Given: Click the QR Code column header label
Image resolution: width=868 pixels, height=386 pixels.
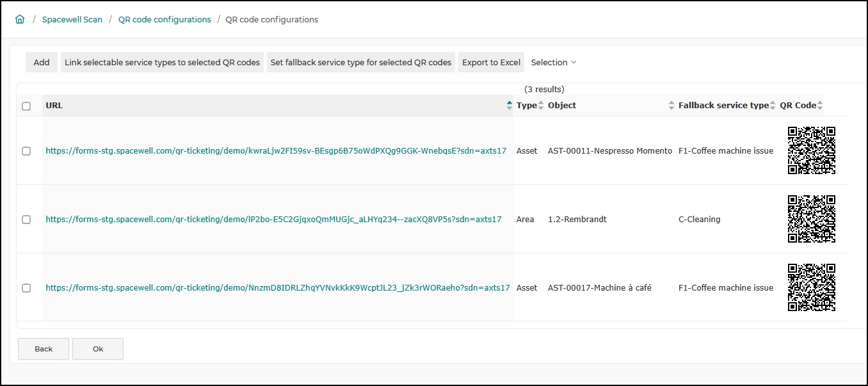Looking at the screenshot, I should pos(798,106).
